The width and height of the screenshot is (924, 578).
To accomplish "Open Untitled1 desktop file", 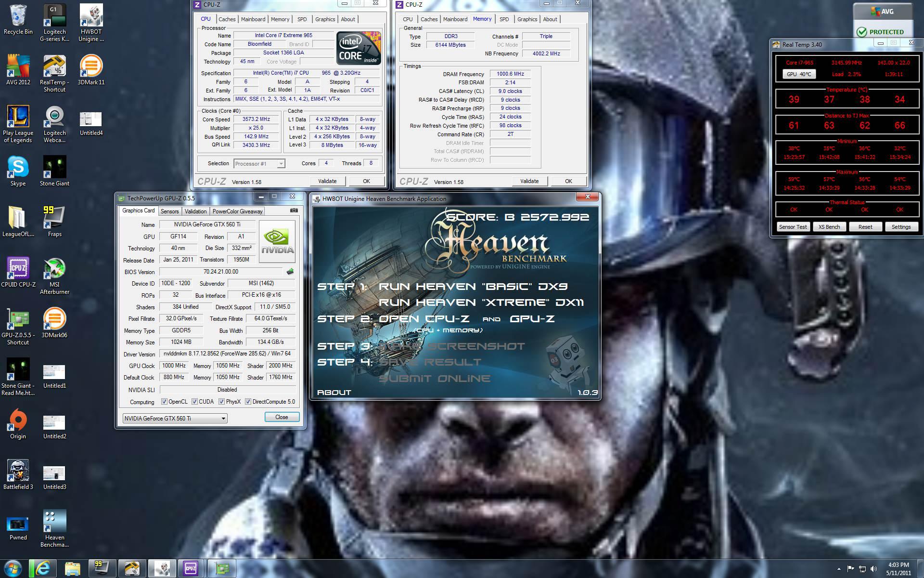I will pos(54,377).
